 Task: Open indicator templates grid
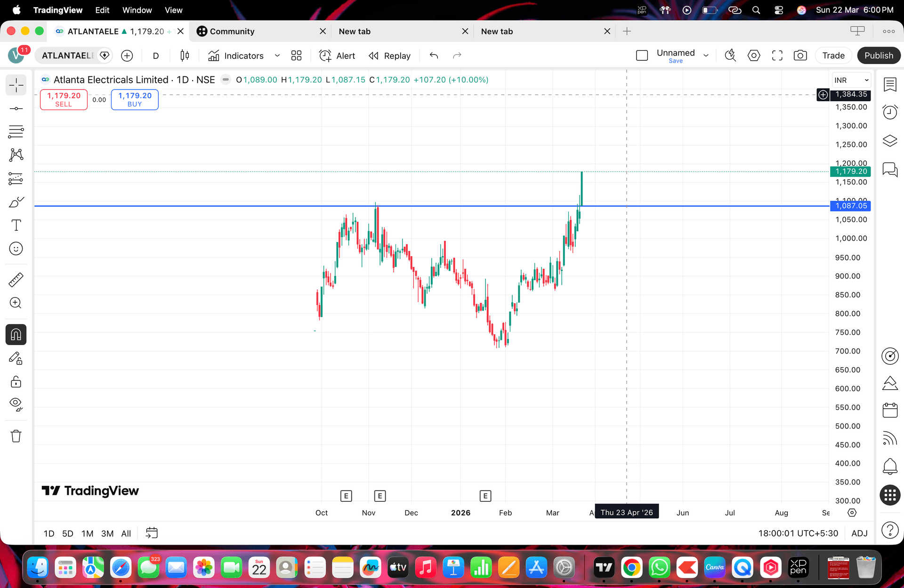click(x=296, y=56)
